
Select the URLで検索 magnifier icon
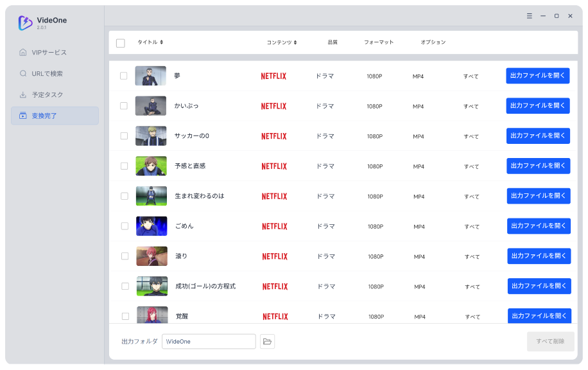pos(23,73)
